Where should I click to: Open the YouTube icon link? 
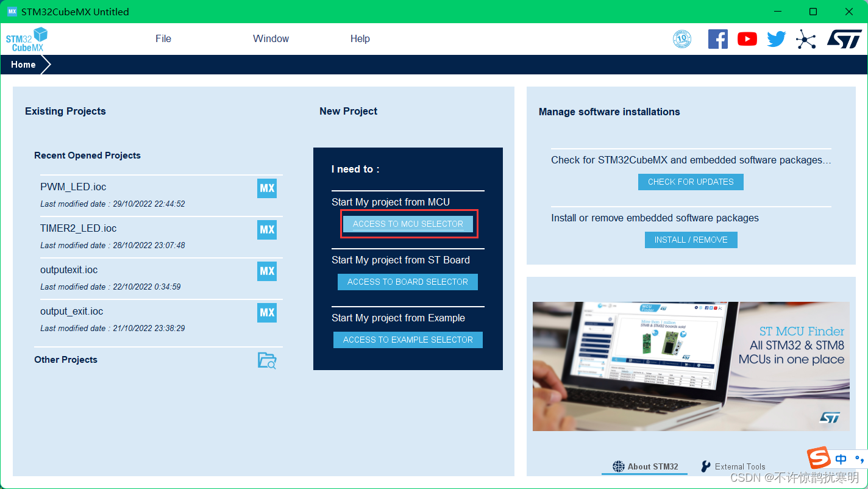(x=747, y=39)
